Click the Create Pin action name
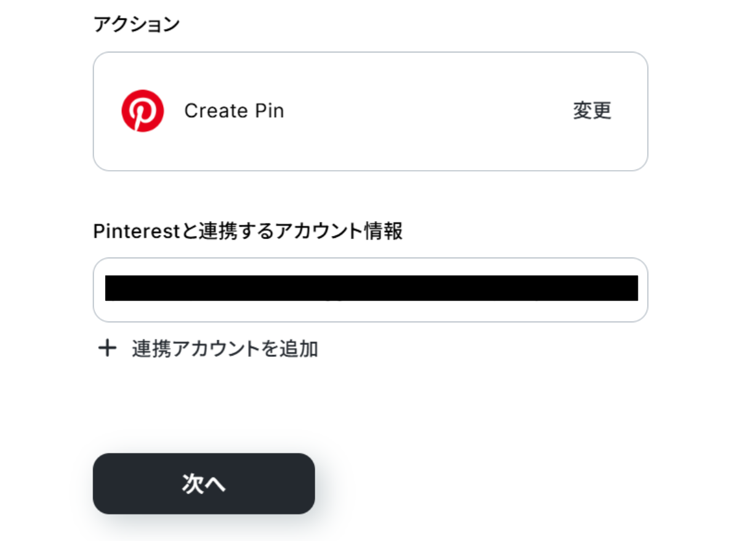Viewport: 756px width, 541px height. [x=234, y=111]
